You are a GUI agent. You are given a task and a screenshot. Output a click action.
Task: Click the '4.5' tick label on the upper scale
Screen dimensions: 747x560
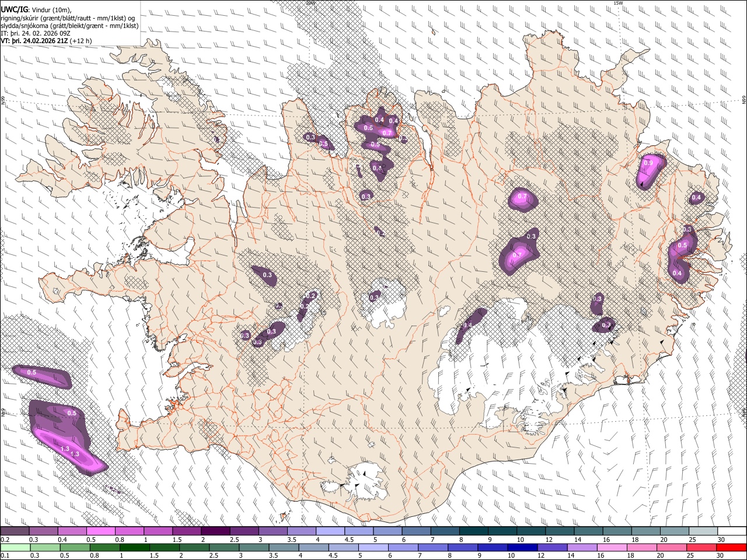click(349, 540)
